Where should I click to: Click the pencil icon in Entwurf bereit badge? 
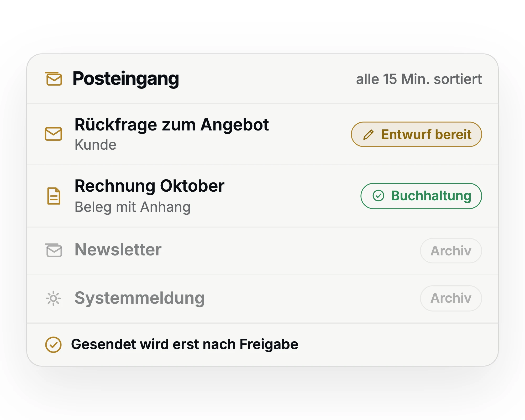tap(368, 135)
